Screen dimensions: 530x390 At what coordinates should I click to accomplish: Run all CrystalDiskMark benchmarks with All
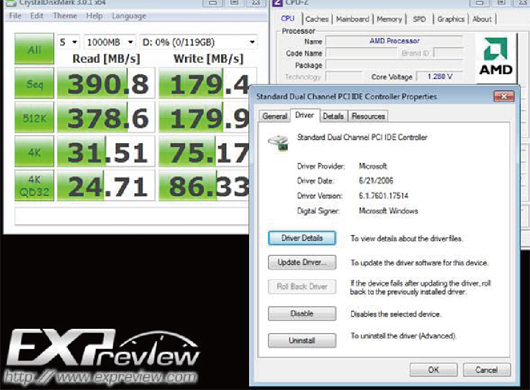34,49
